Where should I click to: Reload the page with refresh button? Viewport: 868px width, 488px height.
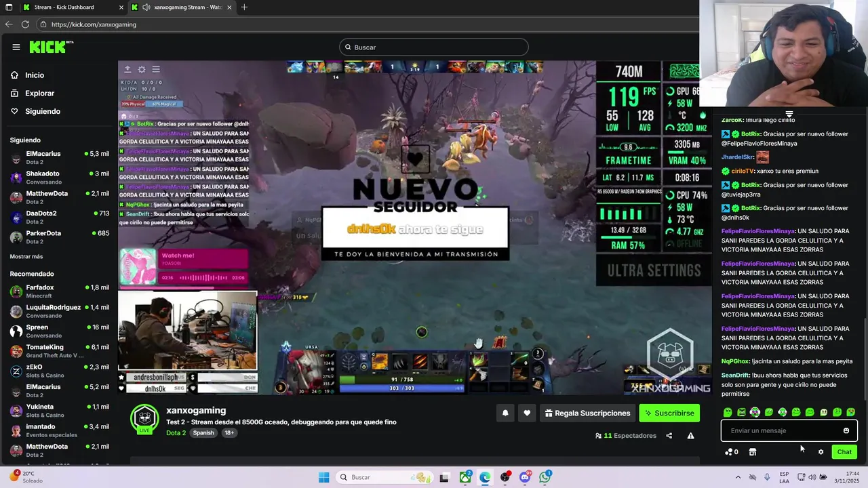[25, 24]
